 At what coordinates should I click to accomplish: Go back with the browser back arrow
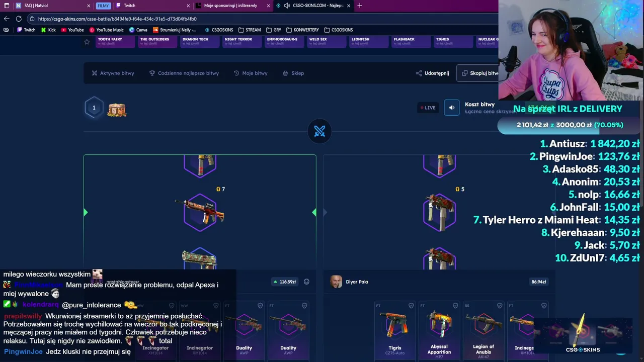tap(7, 19)
